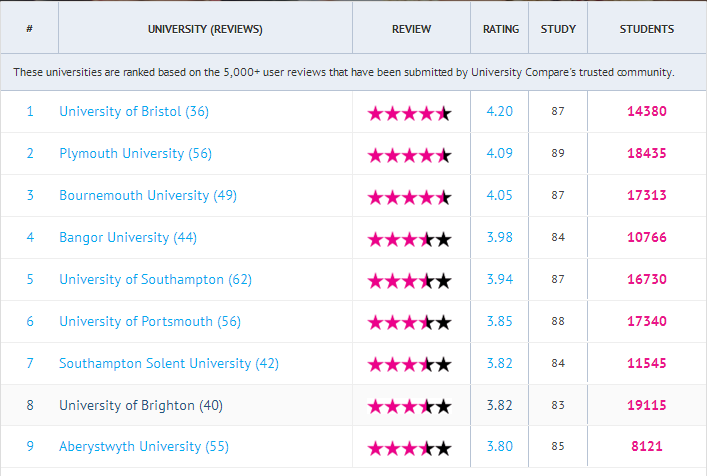Click the STUDY column header
The height and width of the screenshot is (476, 707).
(558, 29)
